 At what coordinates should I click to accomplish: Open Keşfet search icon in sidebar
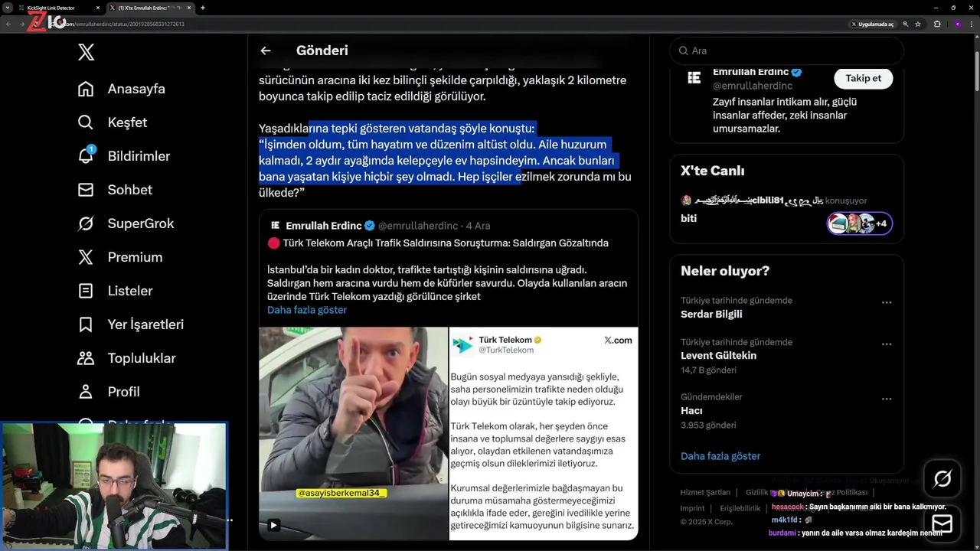(86, 122)
